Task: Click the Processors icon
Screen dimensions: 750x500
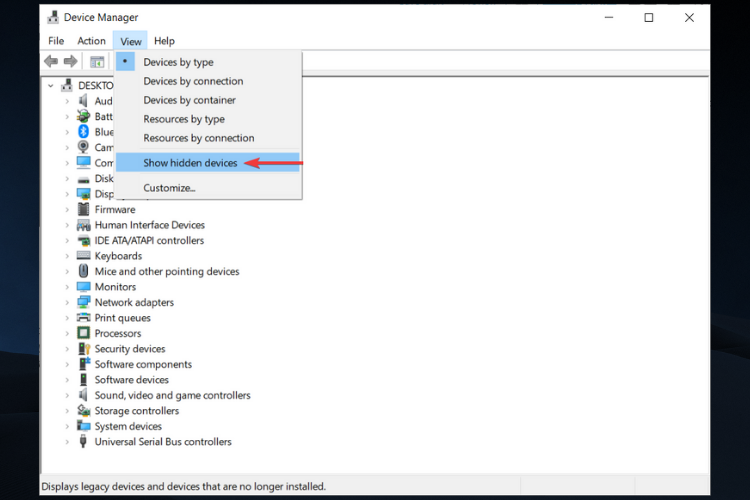Action: pos(84,333)
